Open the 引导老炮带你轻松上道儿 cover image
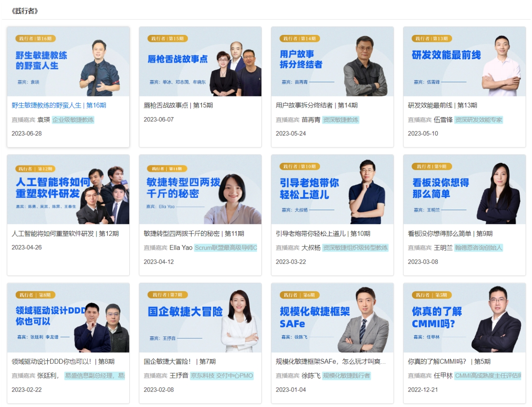 click(x=332, y=189)
